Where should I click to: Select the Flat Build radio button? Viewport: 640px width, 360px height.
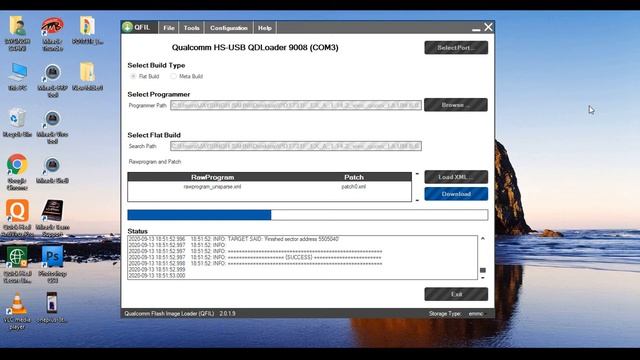click(x=133, y=76)
